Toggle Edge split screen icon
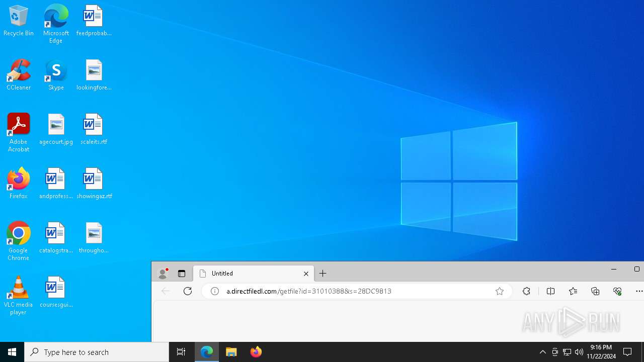This screenshot has width=644, height=362. (550, 291)
